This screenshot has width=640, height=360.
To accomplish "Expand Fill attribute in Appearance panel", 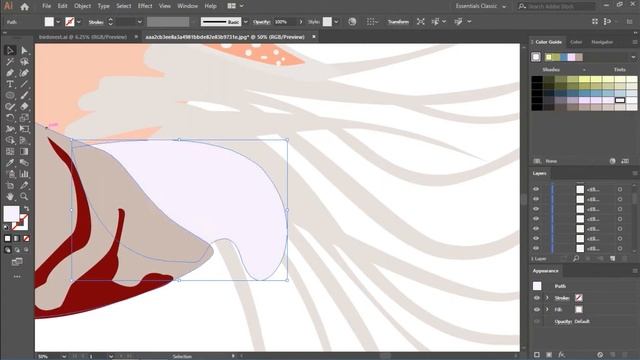I will [547, 309].
